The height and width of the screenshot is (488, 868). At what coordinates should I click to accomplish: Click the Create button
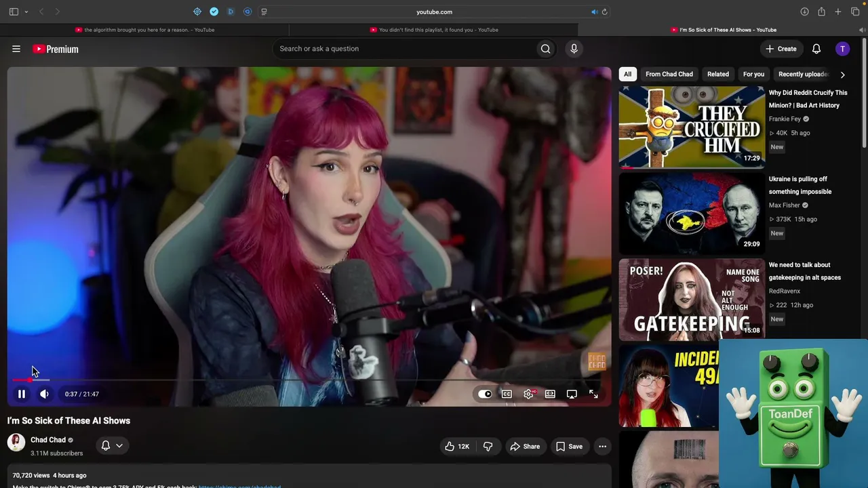(x=781, y=49)
